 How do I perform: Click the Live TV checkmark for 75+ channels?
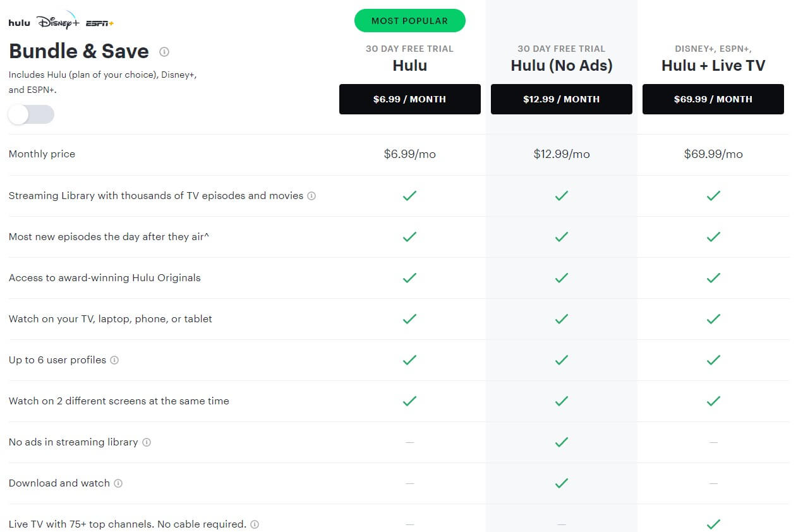click(x=713, y=524)
